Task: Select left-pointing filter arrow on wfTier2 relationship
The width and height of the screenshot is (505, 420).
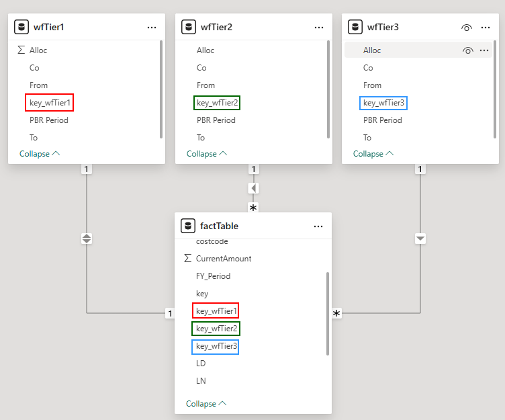Action: (x=253, y=188)
